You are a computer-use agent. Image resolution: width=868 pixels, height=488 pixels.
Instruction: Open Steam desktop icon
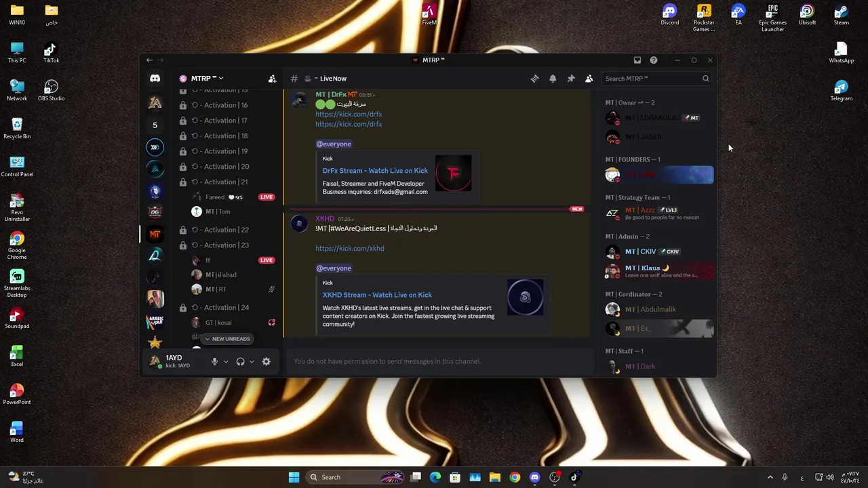tap(841, 15)
